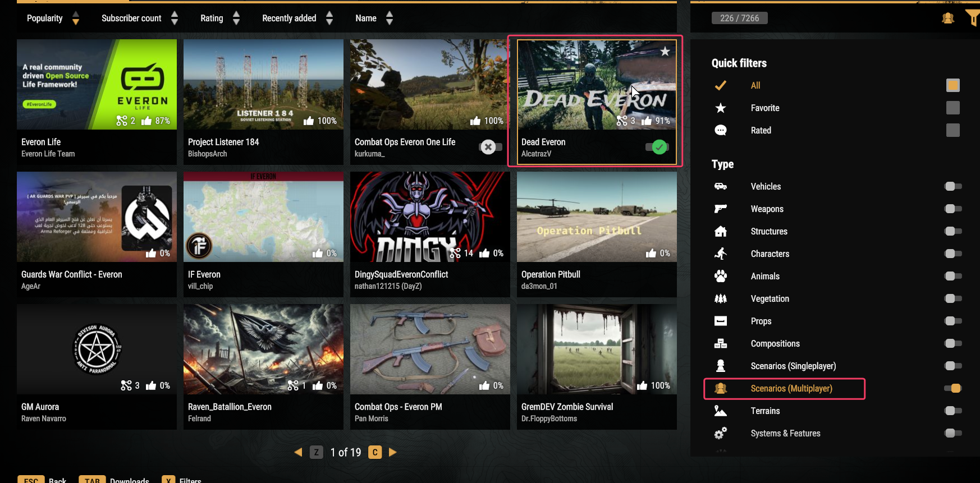
Task: Select the Structures house icon
Action: coord(721,231)
